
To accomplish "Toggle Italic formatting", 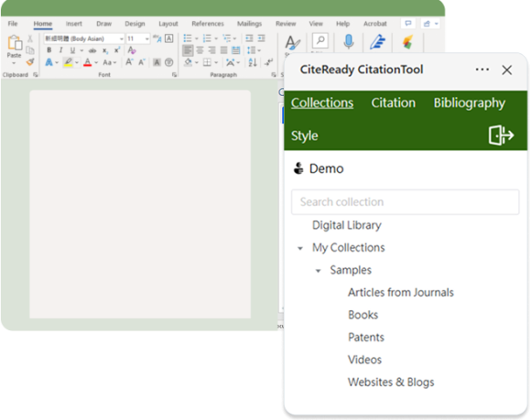I will [60, 50].
